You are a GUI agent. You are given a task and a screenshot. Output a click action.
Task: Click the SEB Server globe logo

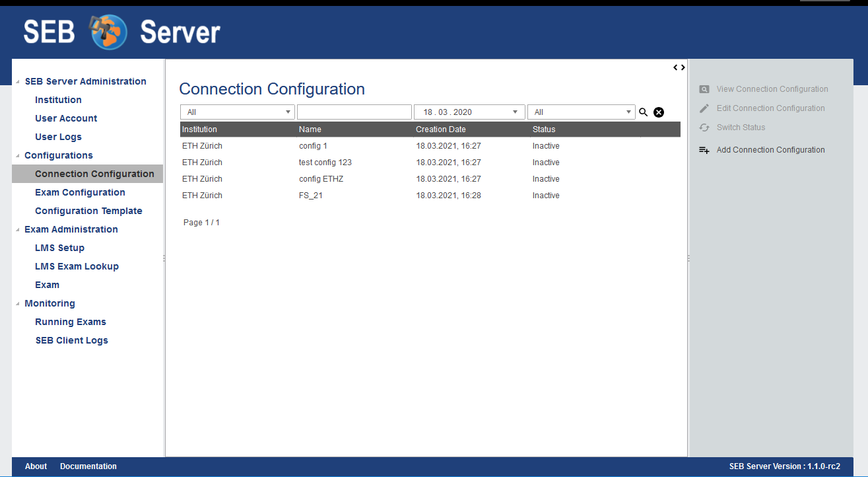tap(109, 32)
